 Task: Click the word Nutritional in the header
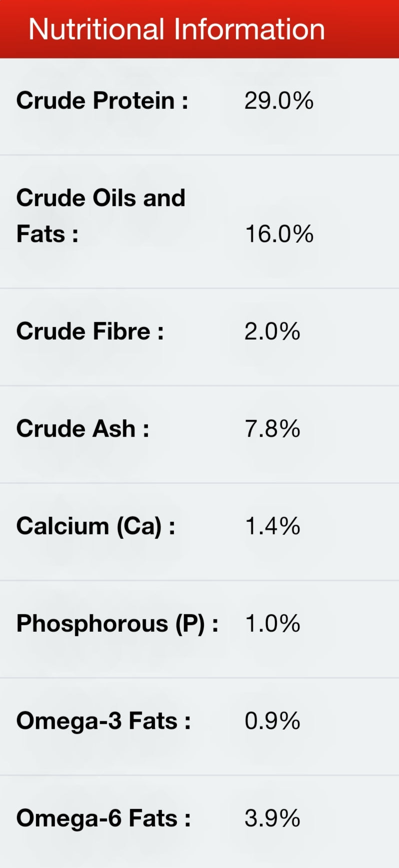coord(96,29)
